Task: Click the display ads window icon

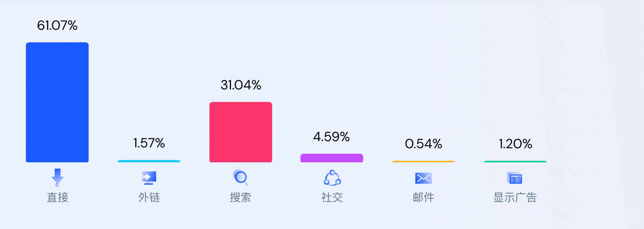Action: pyautogui.click(x=515, y=178)
